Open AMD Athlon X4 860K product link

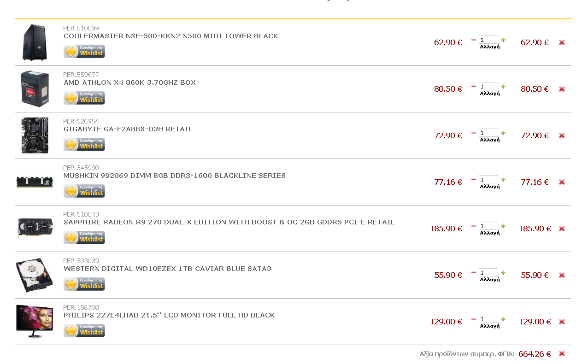(129, 82)
